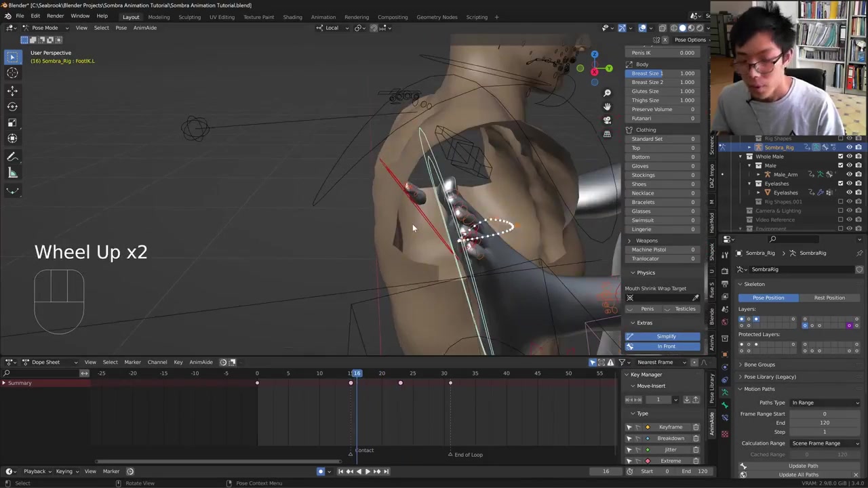Select the 3D Cursor tool
868x488 pixels.
click(x=12, y=73)
